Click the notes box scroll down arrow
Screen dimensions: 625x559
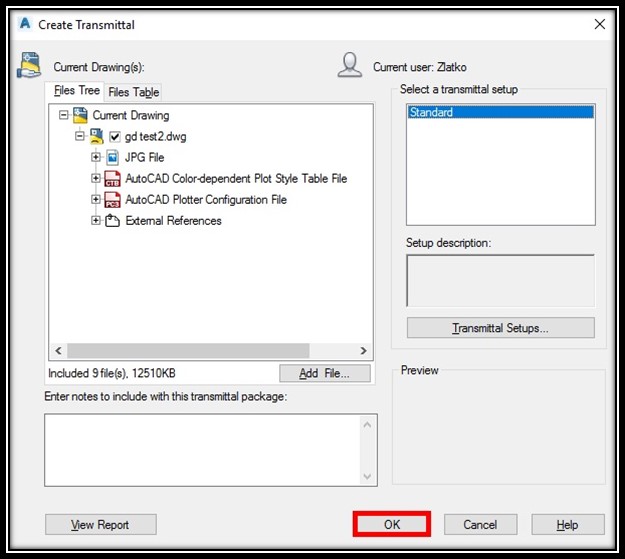(367, 476)
